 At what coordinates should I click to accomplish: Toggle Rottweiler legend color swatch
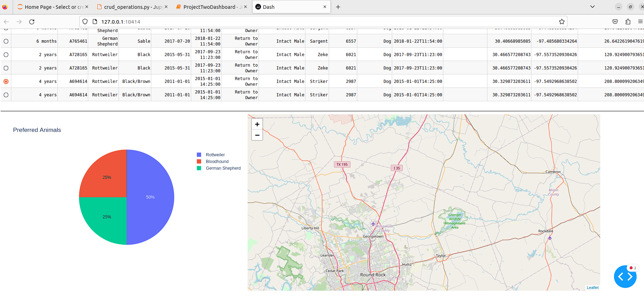coord(199,155)
